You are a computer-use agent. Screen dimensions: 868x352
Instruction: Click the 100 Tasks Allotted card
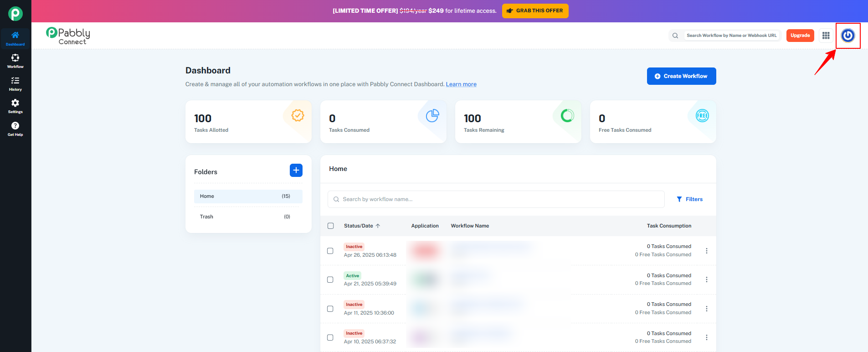tap(248, 122)
